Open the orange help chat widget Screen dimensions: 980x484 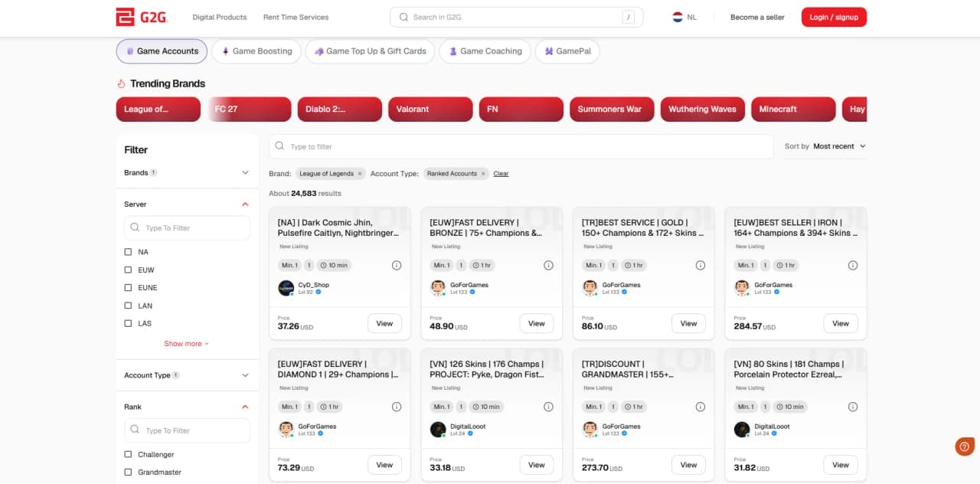click(965, 446)
